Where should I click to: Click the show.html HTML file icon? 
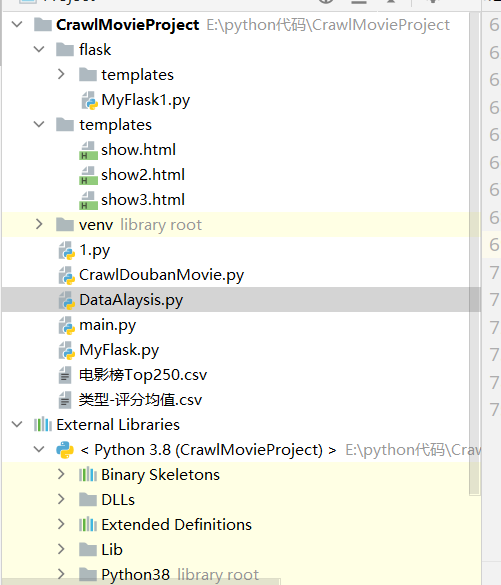pyautogui.click(x=88, y=150)
